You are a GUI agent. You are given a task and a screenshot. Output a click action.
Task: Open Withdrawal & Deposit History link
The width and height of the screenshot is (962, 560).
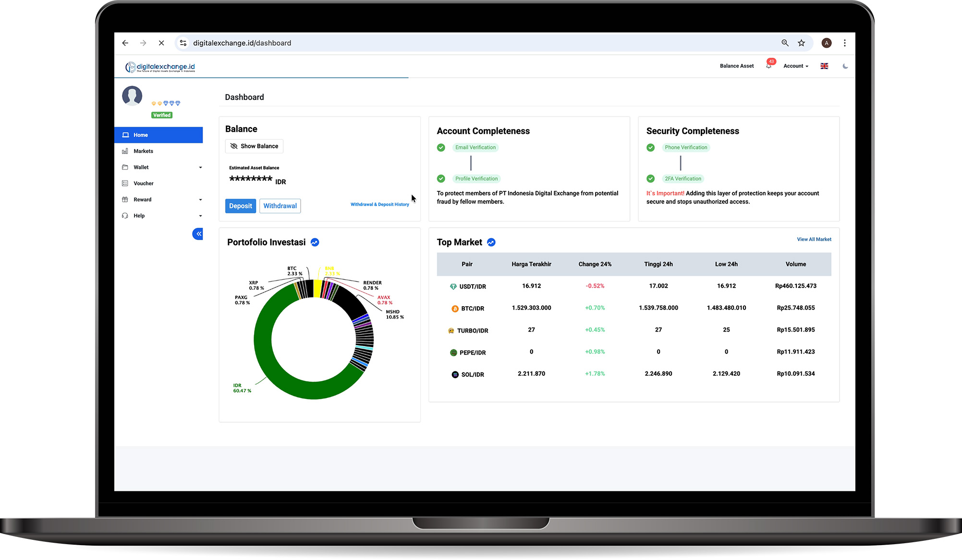click(379, 204)
